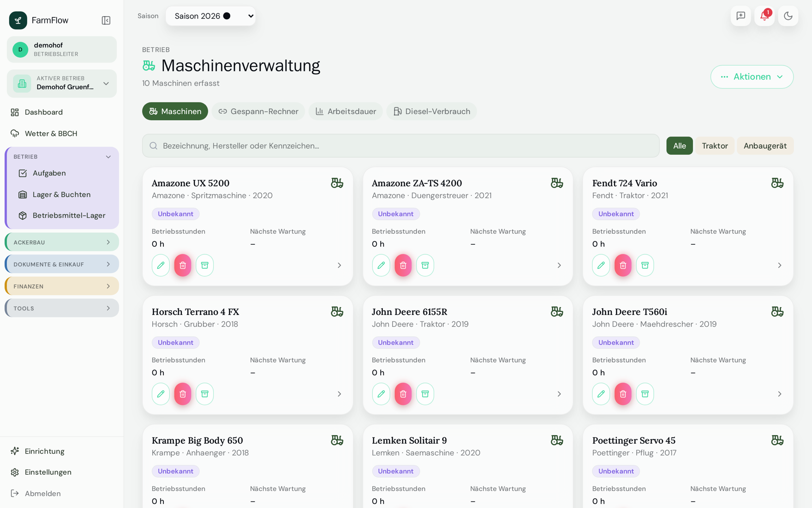The width and height of the screenshot is (812, 508).
Task: Click tractor icon on Fendt 724 Vario card
Action: (777, 183)
